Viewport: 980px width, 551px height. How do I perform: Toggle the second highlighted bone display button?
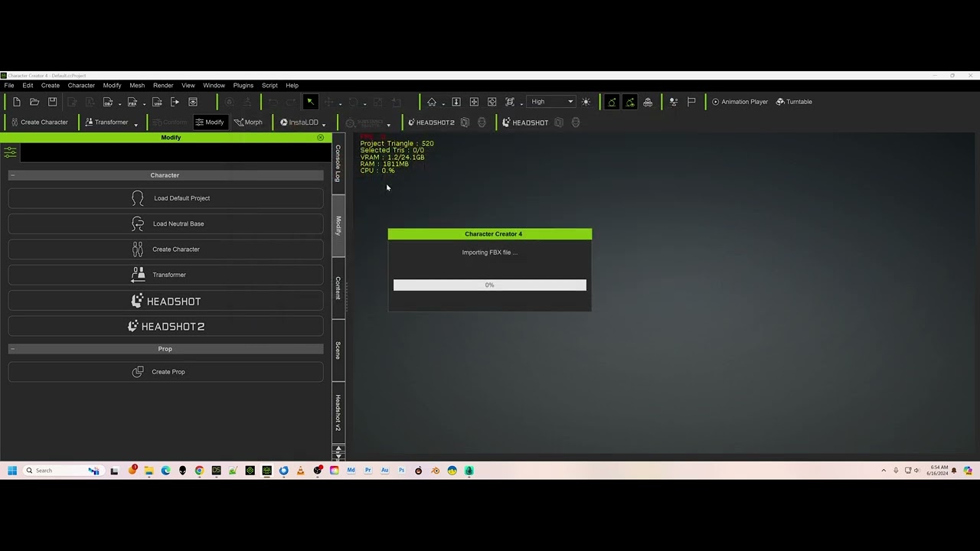[x=629, y=102]
